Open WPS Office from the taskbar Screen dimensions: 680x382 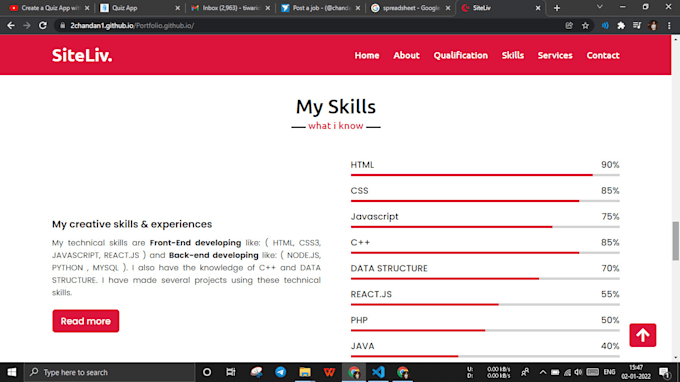coord(329,372)
